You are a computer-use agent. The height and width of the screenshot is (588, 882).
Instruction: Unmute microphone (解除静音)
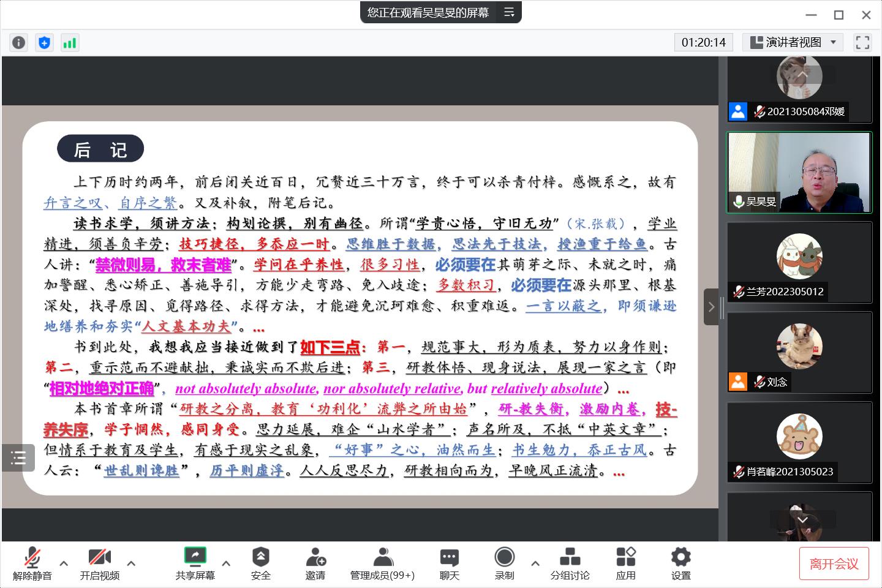coord(32,563)
